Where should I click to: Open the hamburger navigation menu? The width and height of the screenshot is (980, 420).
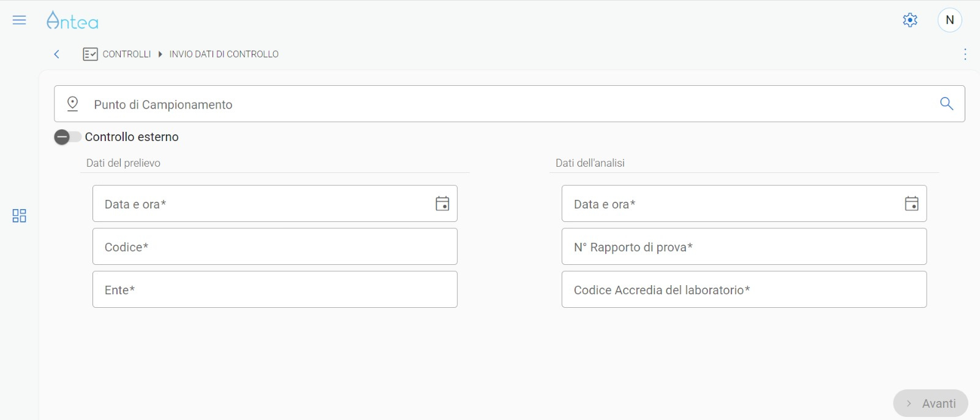tap(20, 20)
